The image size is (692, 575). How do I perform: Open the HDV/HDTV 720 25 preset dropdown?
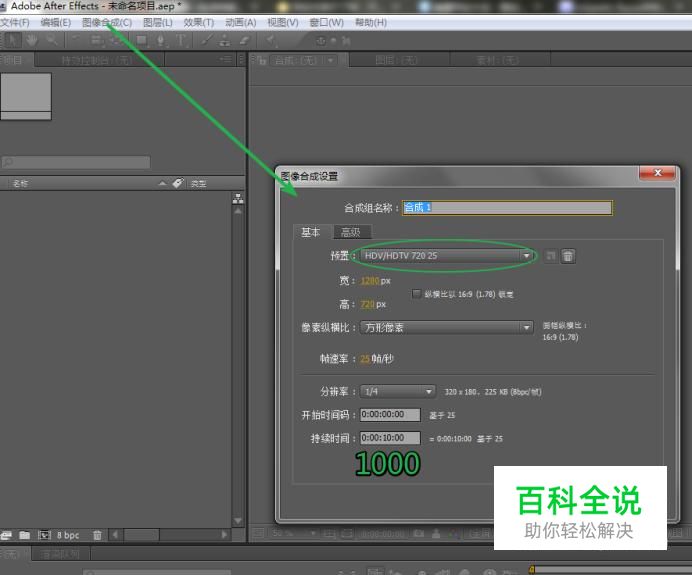pos(448,256)
